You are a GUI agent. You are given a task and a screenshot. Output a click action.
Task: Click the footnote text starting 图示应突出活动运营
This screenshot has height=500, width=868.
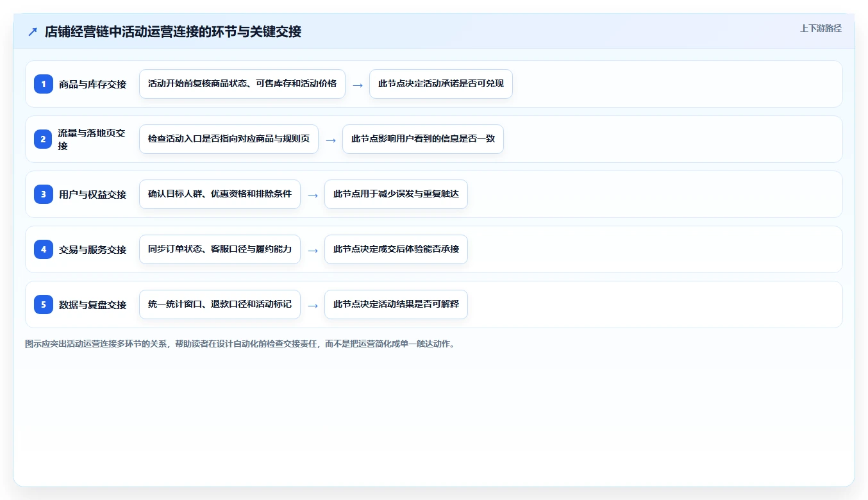pos(240,344)
